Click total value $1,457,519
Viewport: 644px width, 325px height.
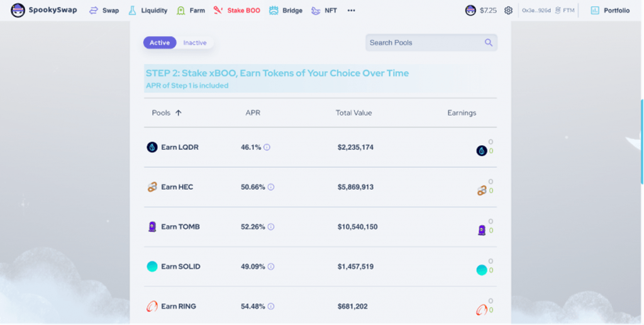[x=356, y=267]
